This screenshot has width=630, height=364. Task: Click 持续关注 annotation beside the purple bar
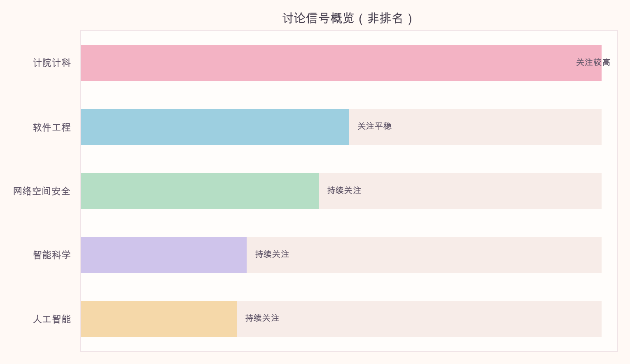[272, 254]
